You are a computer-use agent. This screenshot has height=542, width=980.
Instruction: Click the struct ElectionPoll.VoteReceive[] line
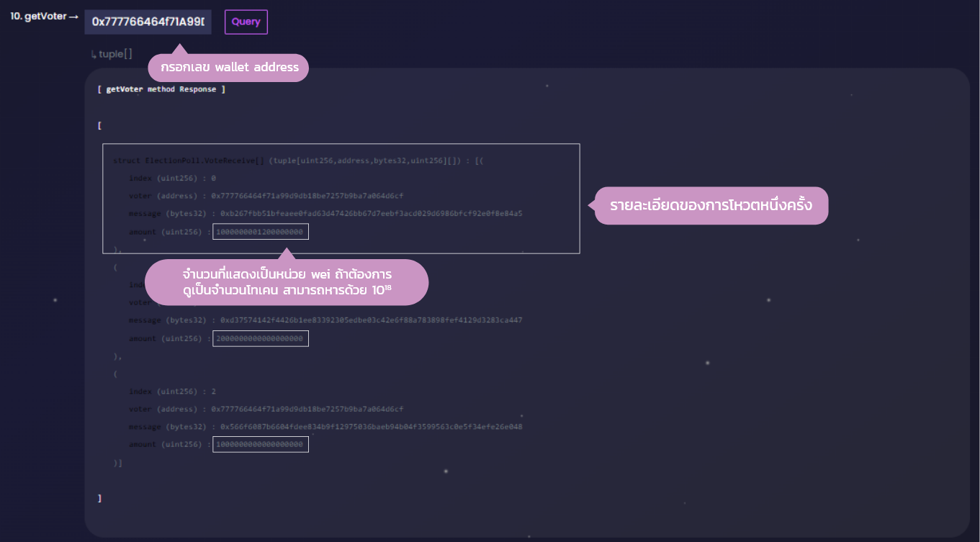(302, 161)
